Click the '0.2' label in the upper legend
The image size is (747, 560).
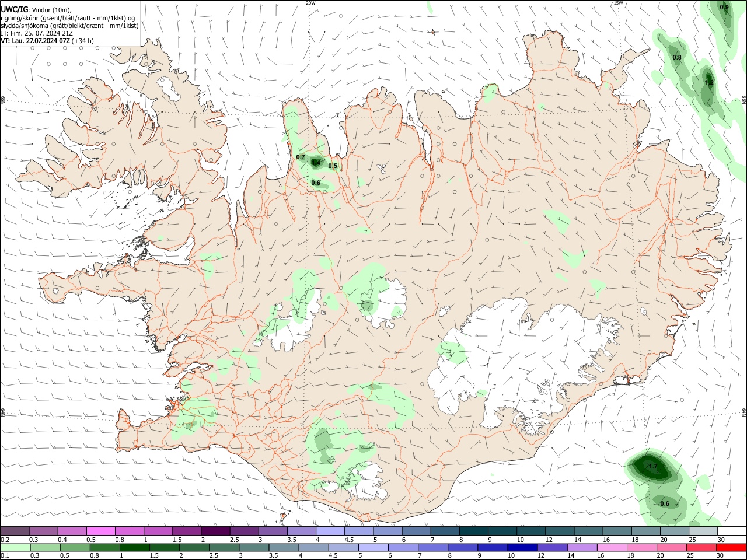click(x=5, y=540)
